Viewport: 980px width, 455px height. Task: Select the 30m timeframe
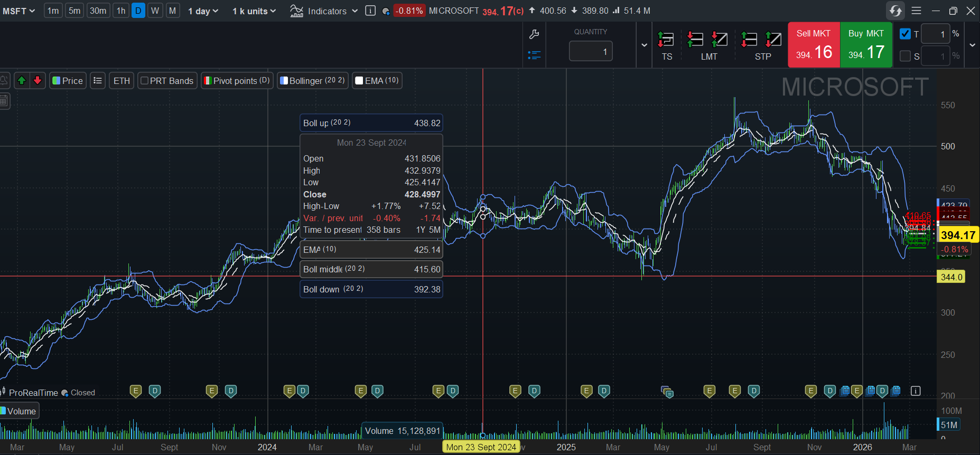(x=98, y=11)
